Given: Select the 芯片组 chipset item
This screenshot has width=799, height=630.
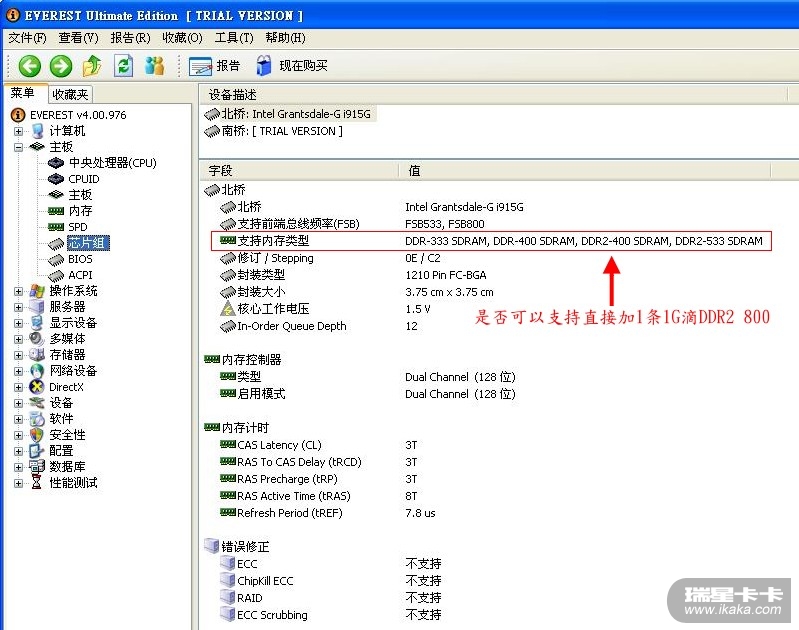Looking at the screenshot, I should click(87, 243).
